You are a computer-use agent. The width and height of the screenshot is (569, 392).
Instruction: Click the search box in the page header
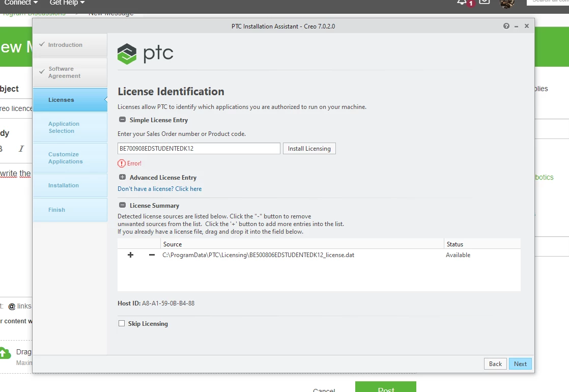tap(548, 2)
